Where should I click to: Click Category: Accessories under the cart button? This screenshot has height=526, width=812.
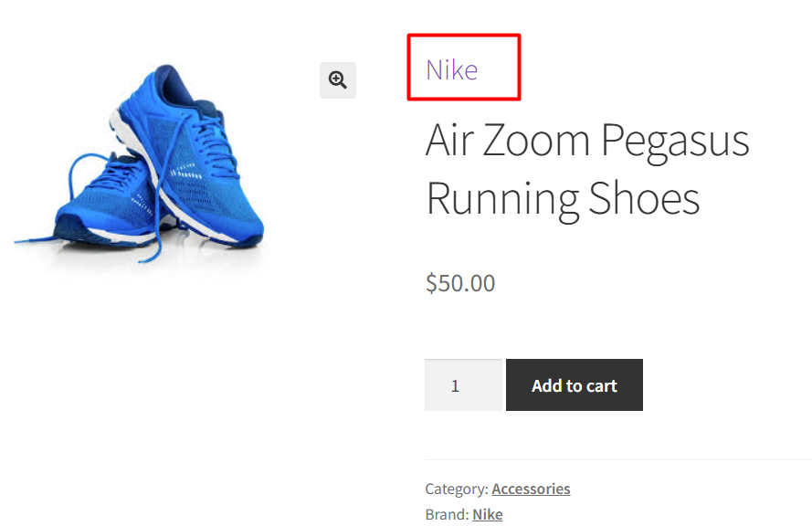click(531, 489)
